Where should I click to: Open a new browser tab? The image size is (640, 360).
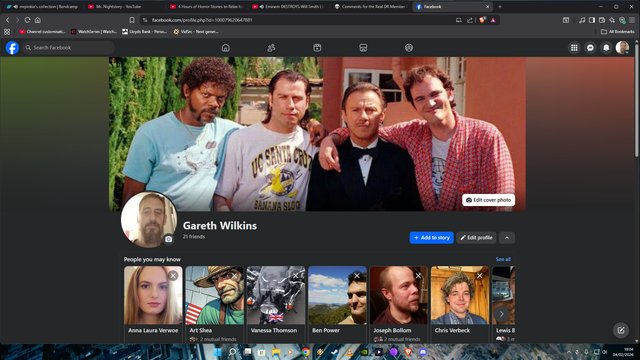click(500, 7)
